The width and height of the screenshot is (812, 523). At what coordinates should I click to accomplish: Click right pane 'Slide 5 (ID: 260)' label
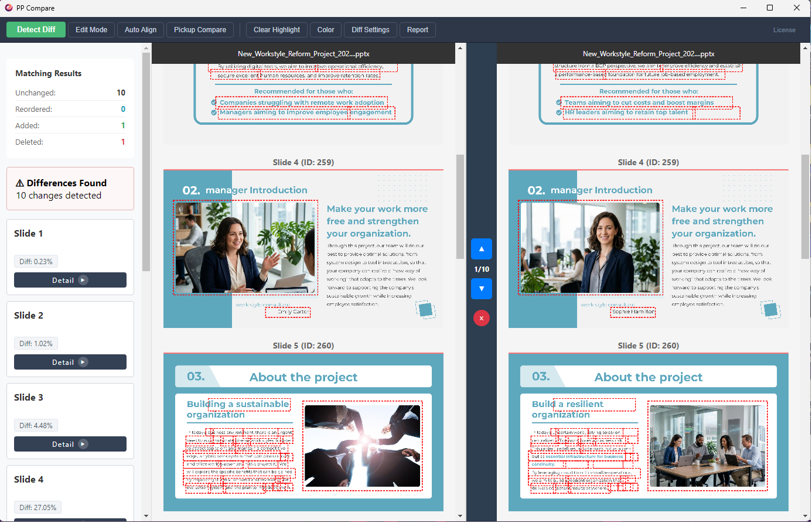click(x=649, y=346)
